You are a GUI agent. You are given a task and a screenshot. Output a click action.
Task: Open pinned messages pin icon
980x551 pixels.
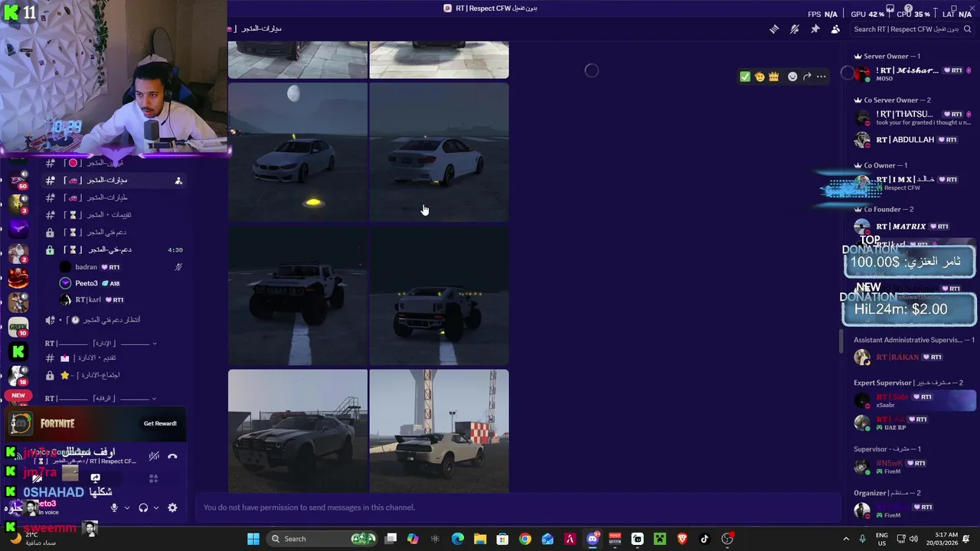click(815, 29)
